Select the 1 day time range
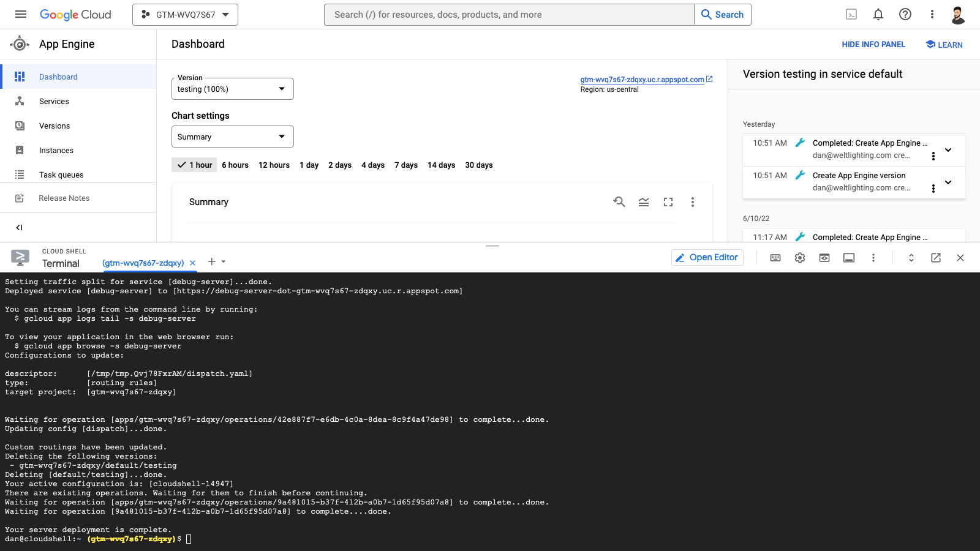This screenshot has width=980, height=551. [x=309, y=165]
